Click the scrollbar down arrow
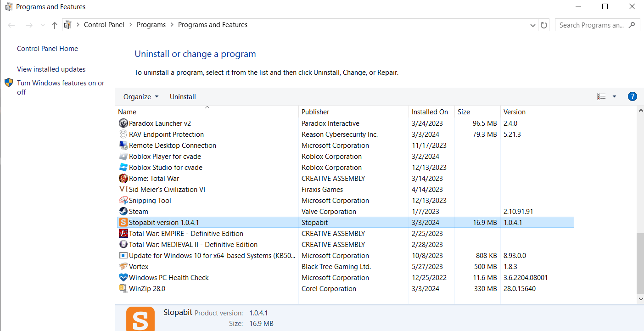The image size is (644, 331). pos(640,299)
